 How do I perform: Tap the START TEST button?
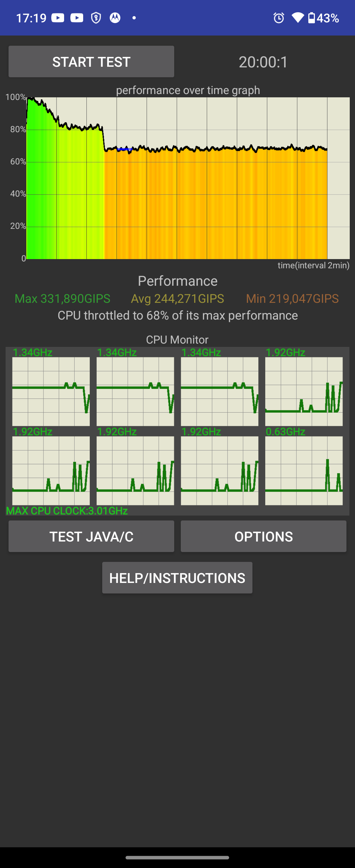(x=91, y=62)
